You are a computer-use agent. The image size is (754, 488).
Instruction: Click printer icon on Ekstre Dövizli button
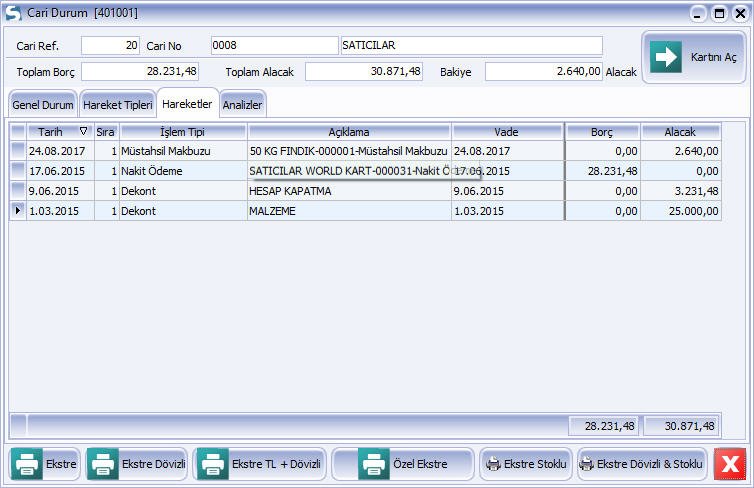pyautogui.click(x=103, y=464)
